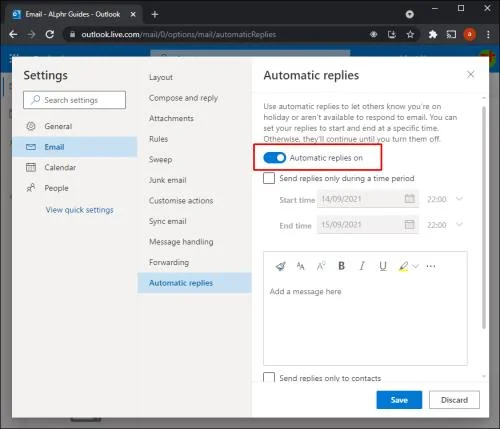
Task: Click the circular download icon in Chrome title bar
Action: tap(410, 14)
